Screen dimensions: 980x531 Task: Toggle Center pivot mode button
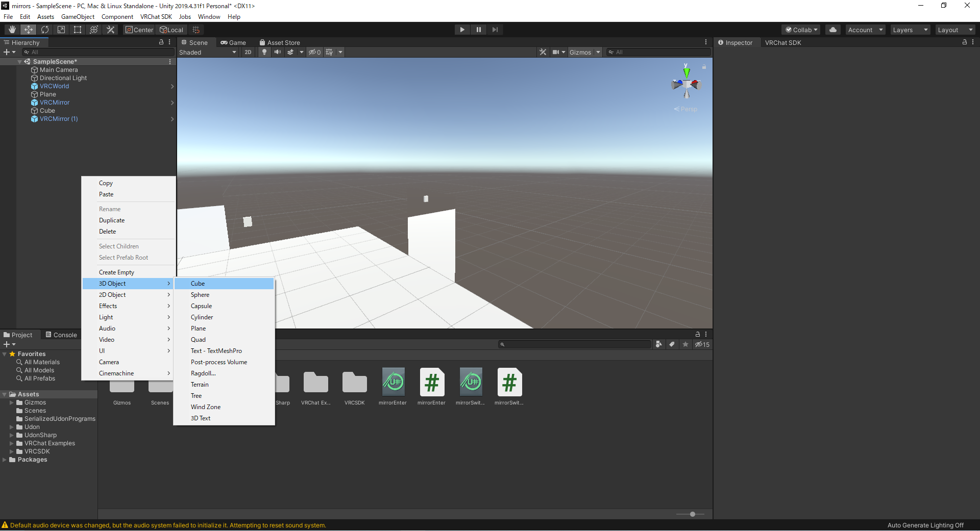point(139,30)
